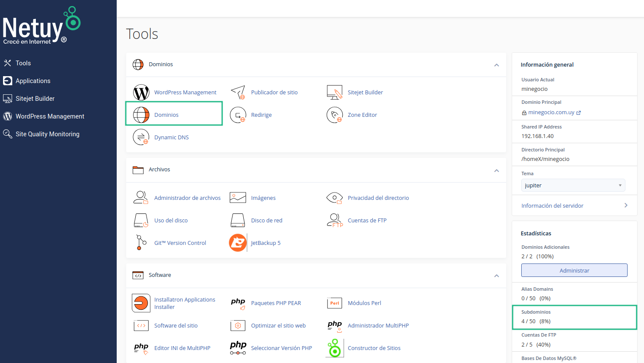Click the WordPress Management icon in Dominios

pos(141,93)
